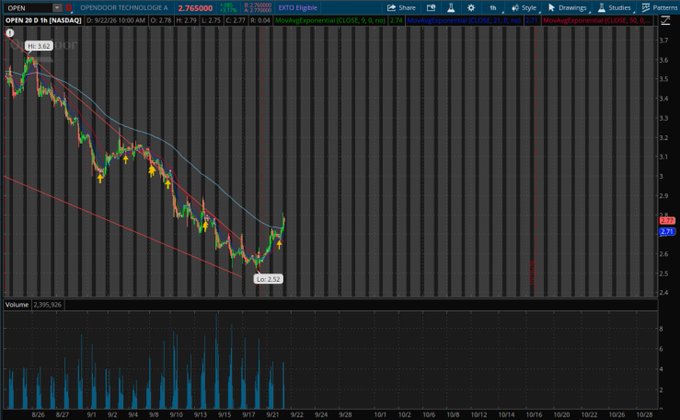Viewport: 680px width, 420px height.
Task: Open the Studies menu
Action: pyautogui.click(x=615, y=8)
